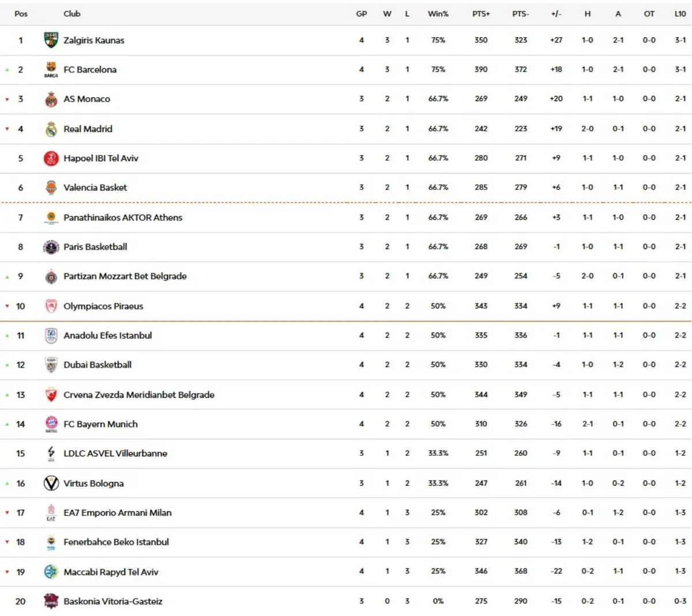The height and width of the screenshot is (616, 692).
Task: Click the L10 column header
Action: [680, 14]
